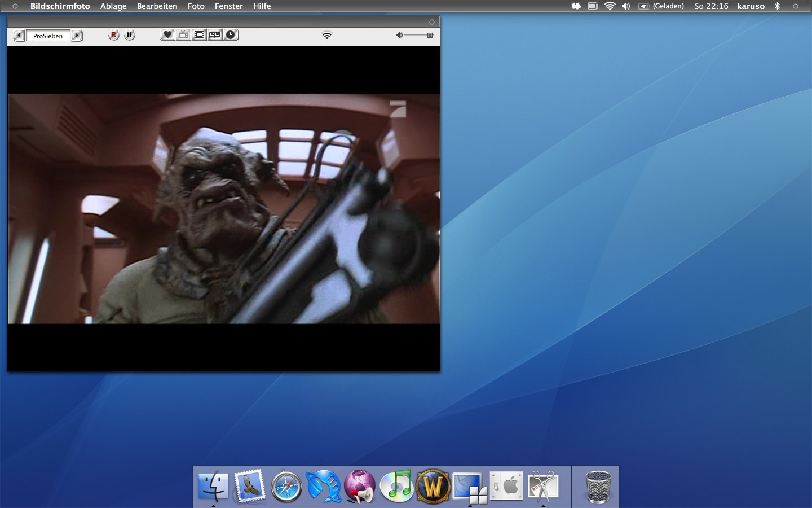Open the blue fish messenger Dock icon

tap(323, 486)
